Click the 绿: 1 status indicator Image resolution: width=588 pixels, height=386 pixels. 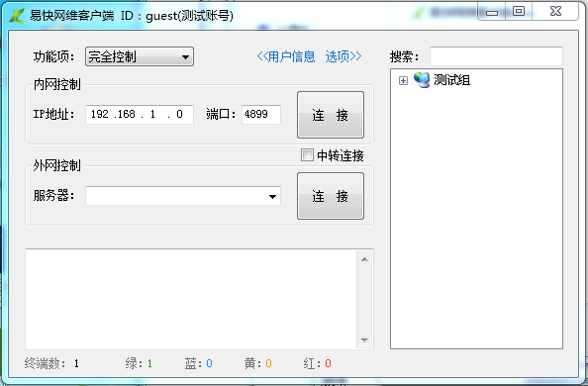click(139, 363)
